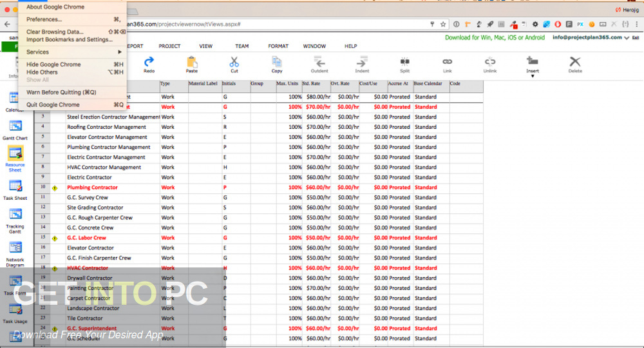644x348 pixels.
Task: Click the Unlink tasks icon
Action: click(490, 62)
